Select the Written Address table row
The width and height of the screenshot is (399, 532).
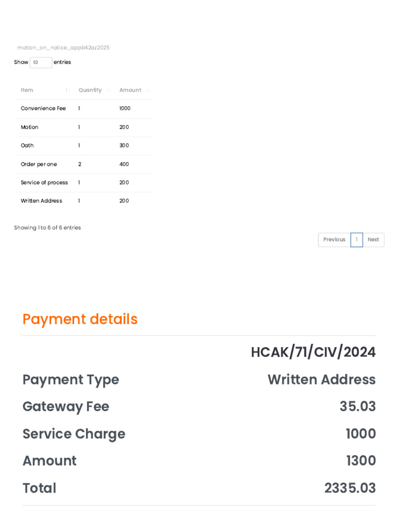coord(42,201)
